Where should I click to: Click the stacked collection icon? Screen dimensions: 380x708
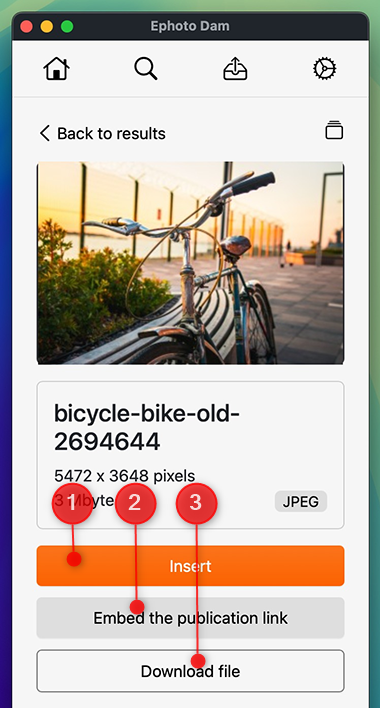tap(334, 130)
